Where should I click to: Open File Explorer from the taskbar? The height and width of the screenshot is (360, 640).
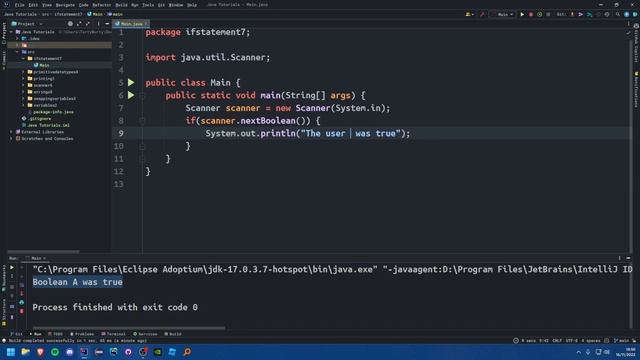click(25, 352)
